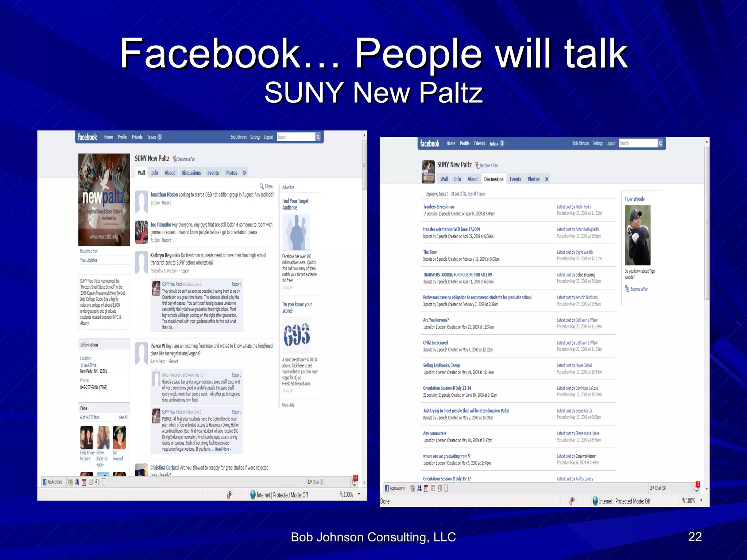This screenshot has height=560, width=747.
Task: Open Chat (3) in the right window
Action: tap(658, 488)
